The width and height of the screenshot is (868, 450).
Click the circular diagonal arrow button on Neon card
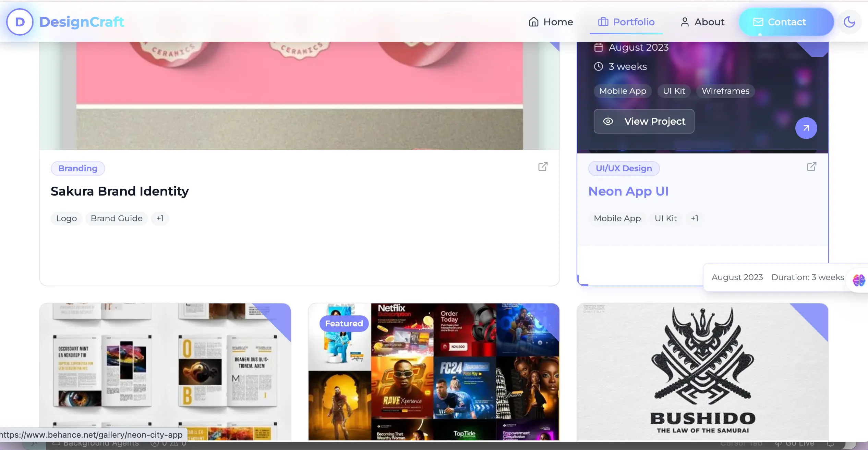tap(806, 128)
